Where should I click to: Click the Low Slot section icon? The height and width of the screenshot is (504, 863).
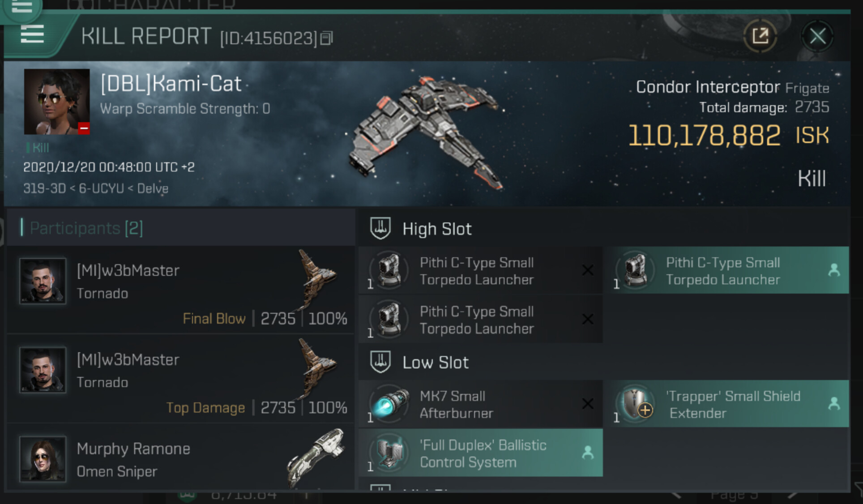point(380,362)
